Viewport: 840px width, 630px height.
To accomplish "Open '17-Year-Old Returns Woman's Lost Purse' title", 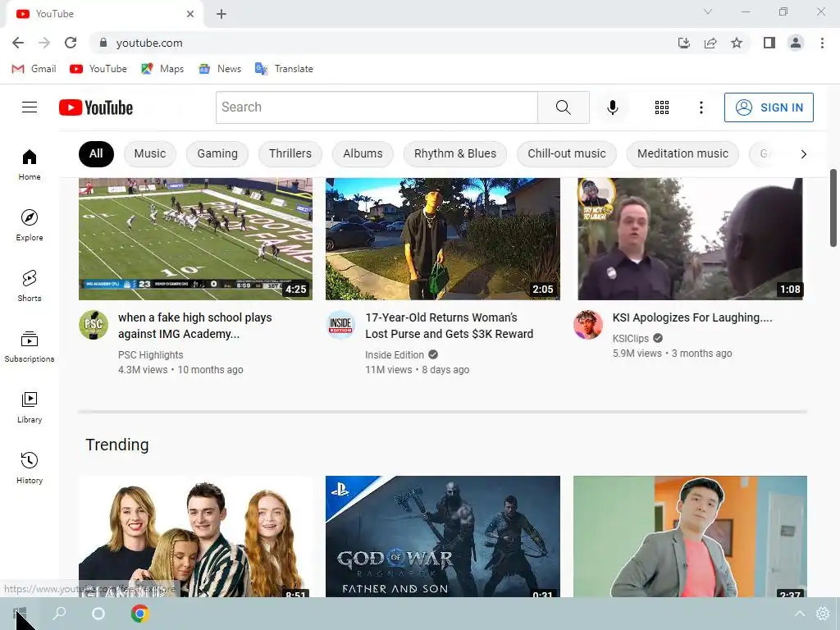I will [449, 326].
